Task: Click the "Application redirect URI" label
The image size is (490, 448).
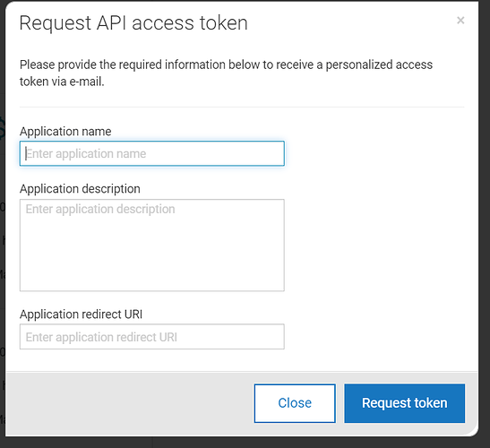Action: (x=81, y=314)
